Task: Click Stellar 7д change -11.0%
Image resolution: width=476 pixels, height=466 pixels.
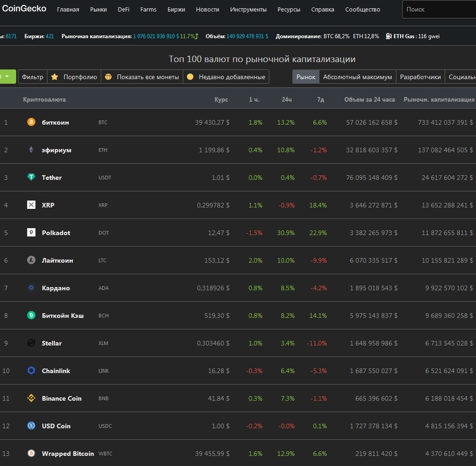Action: [317, 343]
